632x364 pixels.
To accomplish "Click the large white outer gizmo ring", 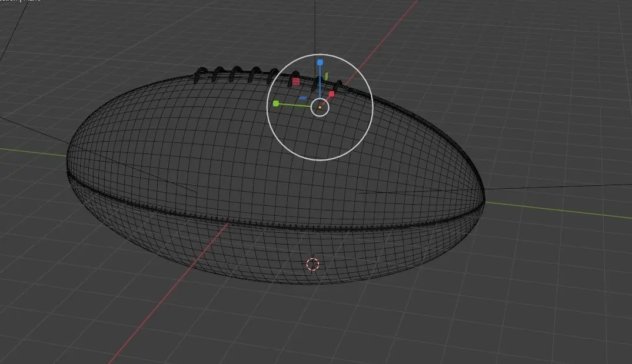I will click(x=320, y=107).
